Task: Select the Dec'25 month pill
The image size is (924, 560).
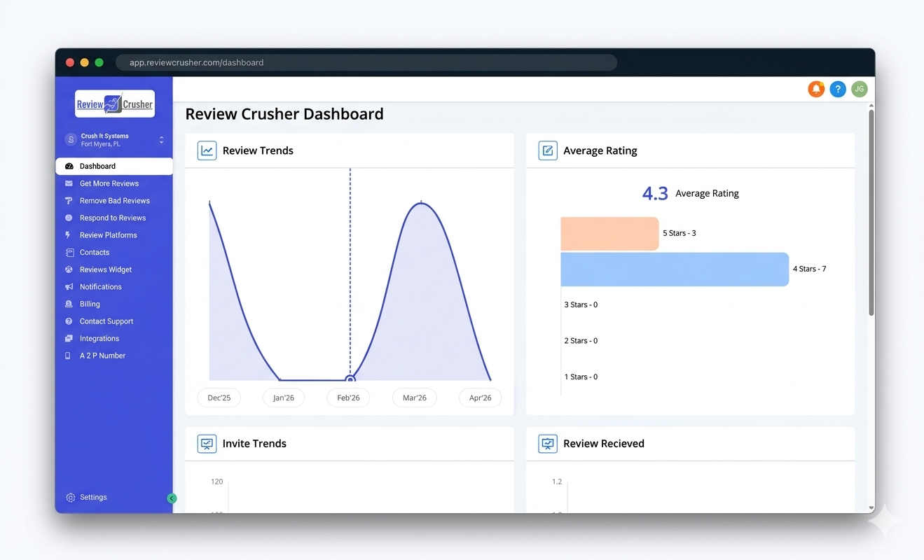Action: (219, 398)
